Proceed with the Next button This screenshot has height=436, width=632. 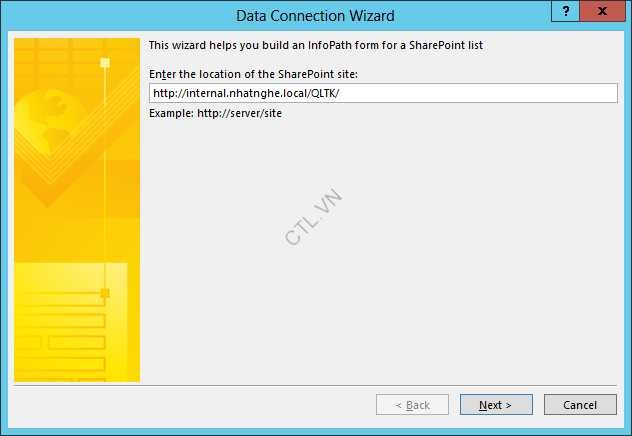pos(496,405)
